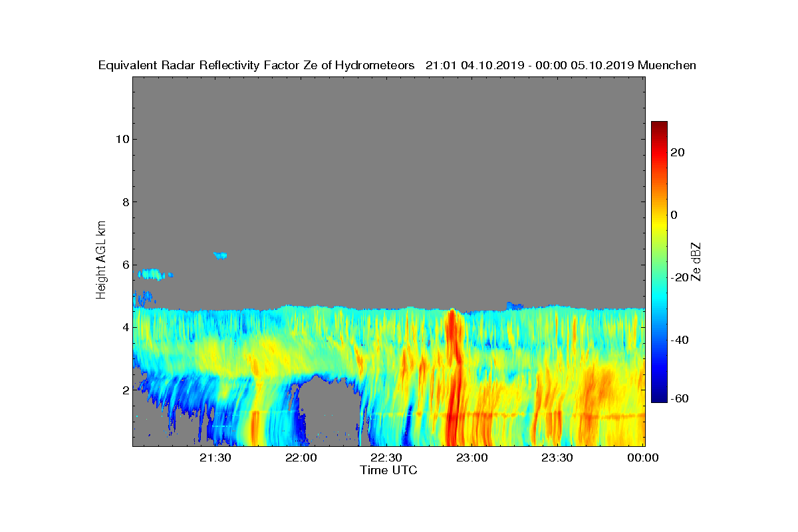Click the Time UTC axis title

(388, 470)
